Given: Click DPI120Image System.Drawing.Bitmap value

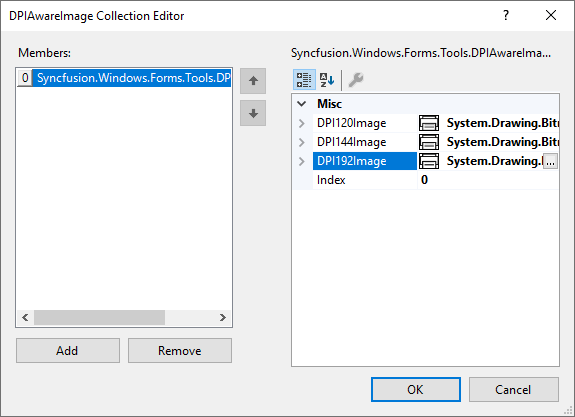Looking at the screenshot, I should tap(502, 123).
